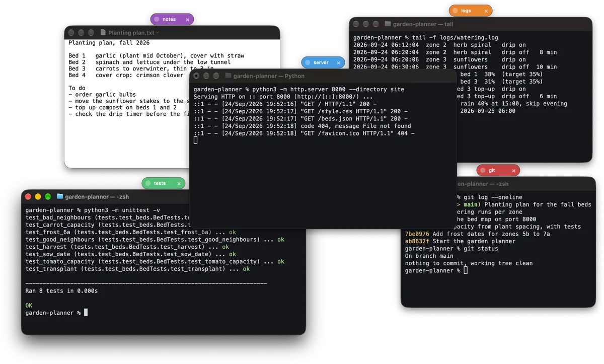Select the tests tag label
604x364 pixels.
160,184
